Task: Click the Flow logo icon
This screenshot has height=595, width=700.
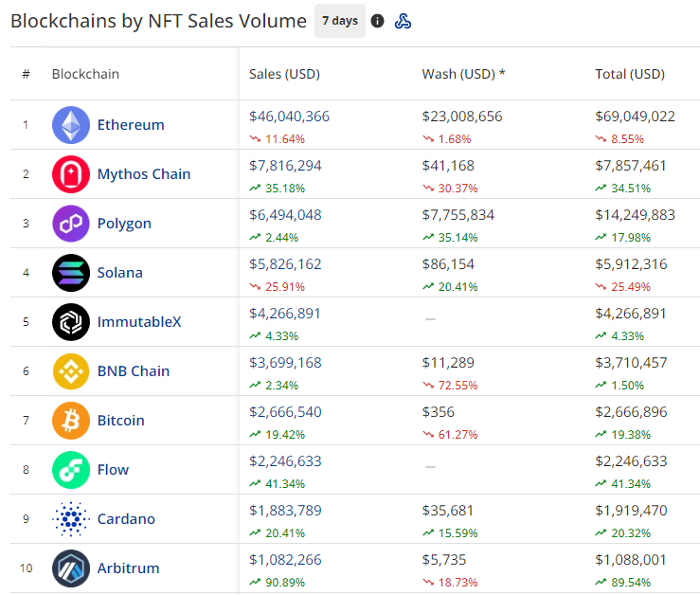Action: pyautogui.click(x=71, y=470)
